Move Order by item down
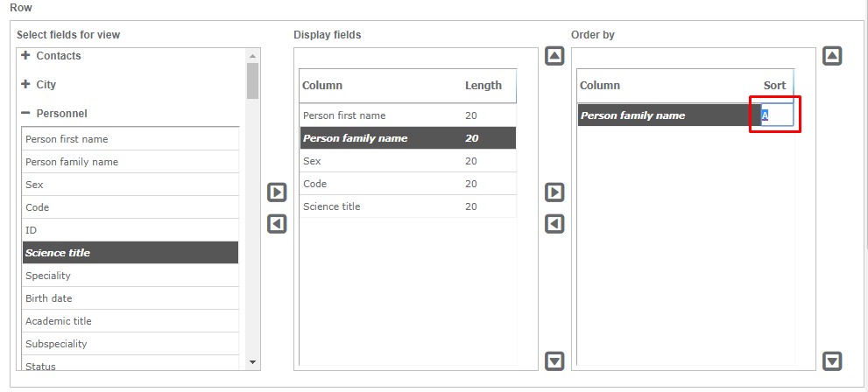The height and width of the screenshot is (392, 868). coord(833,360)
